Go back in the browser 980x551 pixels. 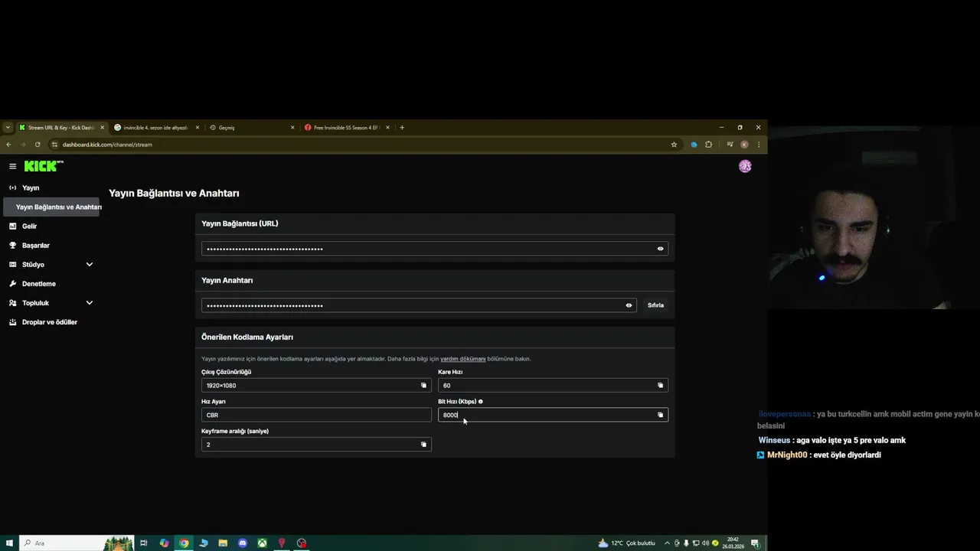click(9, 145)
